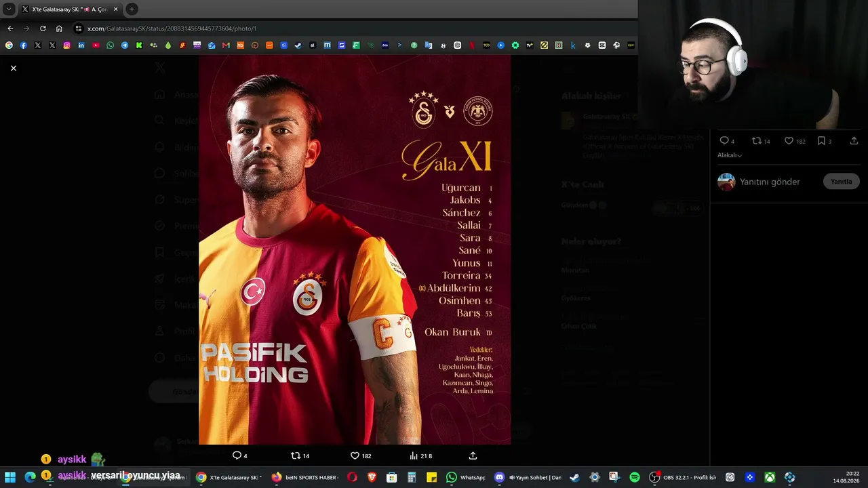Open the WhatsApp bookmark
Screen dimensions: 868x488
[110, 45]
